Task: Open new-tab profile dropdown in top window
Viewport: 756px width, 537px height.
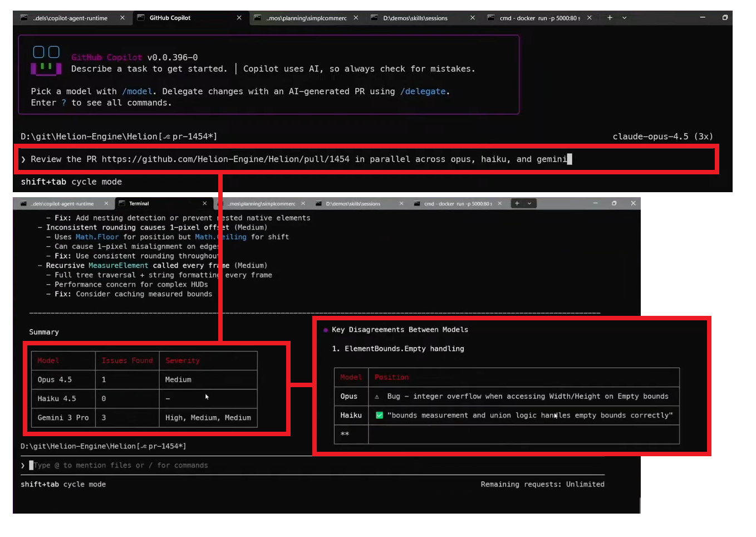Action: [625, 18]
